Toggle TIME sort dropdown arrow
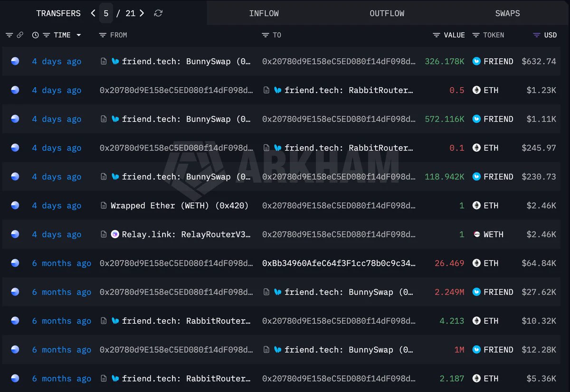The image size is (570, 392). [78, 35]
